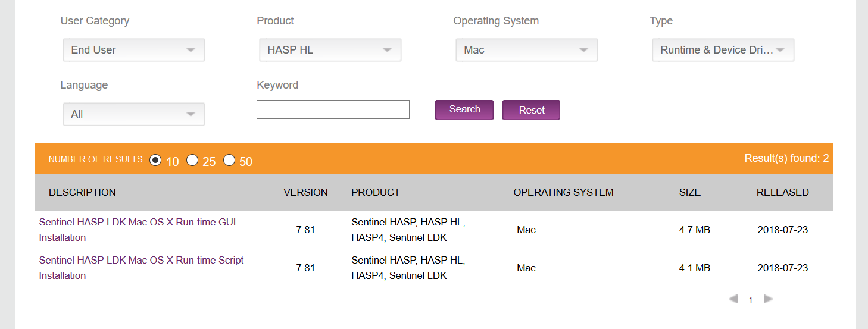Image resolution: width=868 pixels, height=329 pixels.
Task: Open the Language dropdown set to All
Action: [x=133, y=114]
